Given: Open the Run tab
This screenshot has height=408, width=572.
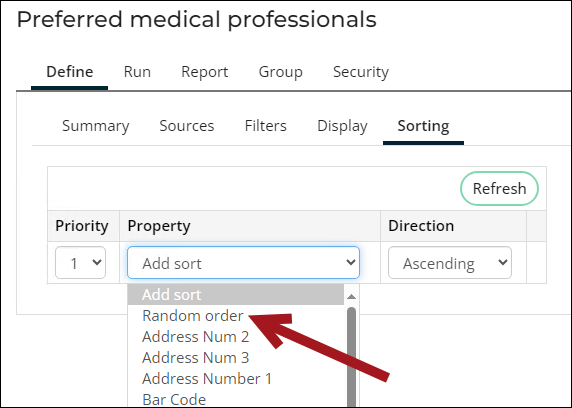Looking at the screenshot, I should [x=137, y=72].
